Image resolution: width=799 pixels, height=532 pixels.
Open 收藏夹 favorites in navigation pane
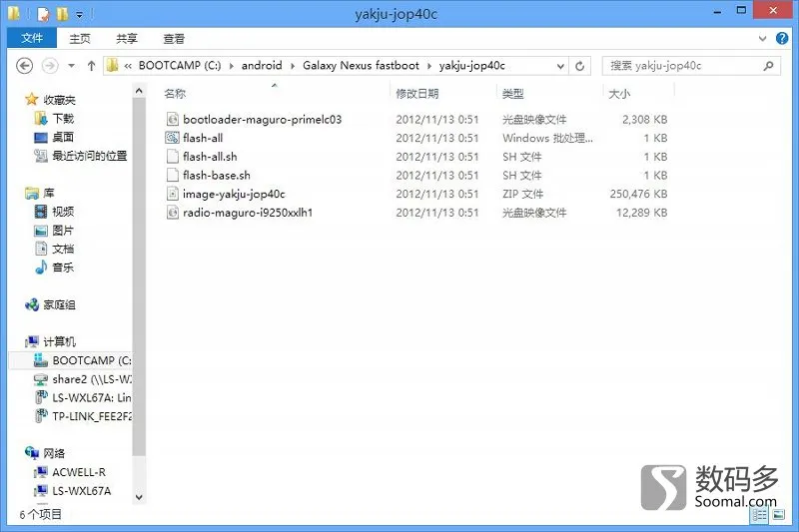tap(59, 100)
